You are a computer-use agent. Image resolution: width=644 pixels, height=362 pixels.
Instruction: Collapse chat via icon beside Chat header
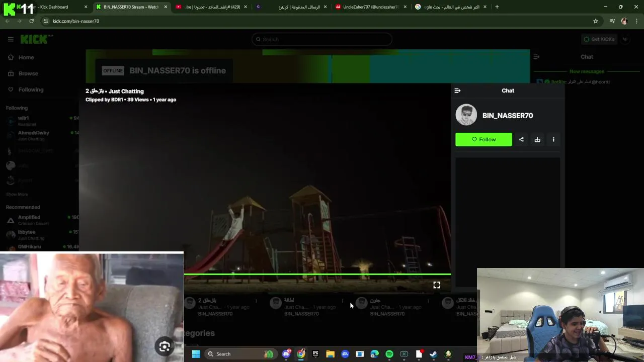coord(457,90)
